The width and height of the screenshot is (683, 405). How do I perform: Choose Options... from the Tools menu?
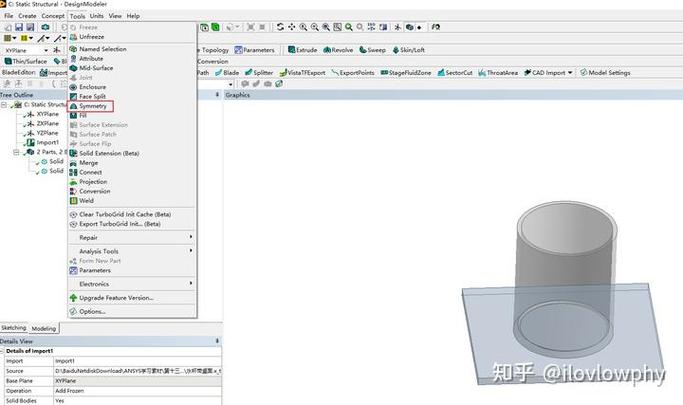pyautogui.click(x=92, y=312)
